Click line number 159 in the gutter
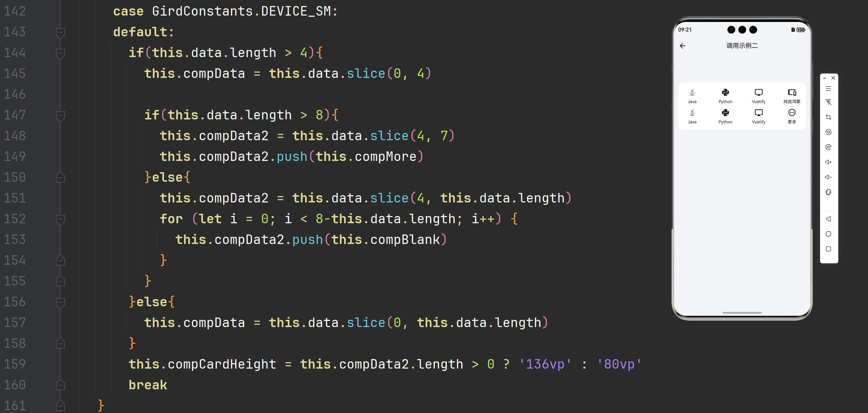This screenshot has width=868, height=413. tap(15, 364)
